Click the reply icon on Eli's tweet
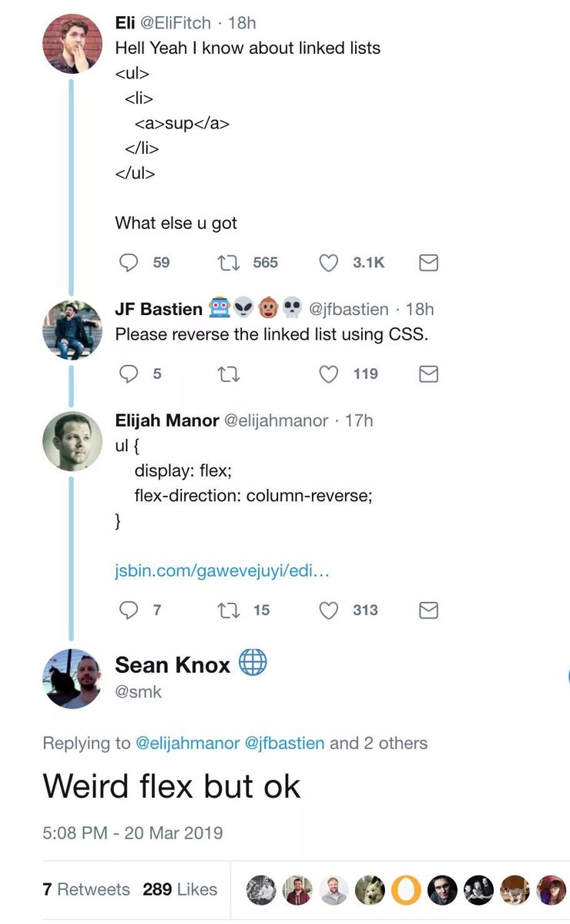Viewport: 570px width, 924px height. pyautogui.click(x=128, y=263)
